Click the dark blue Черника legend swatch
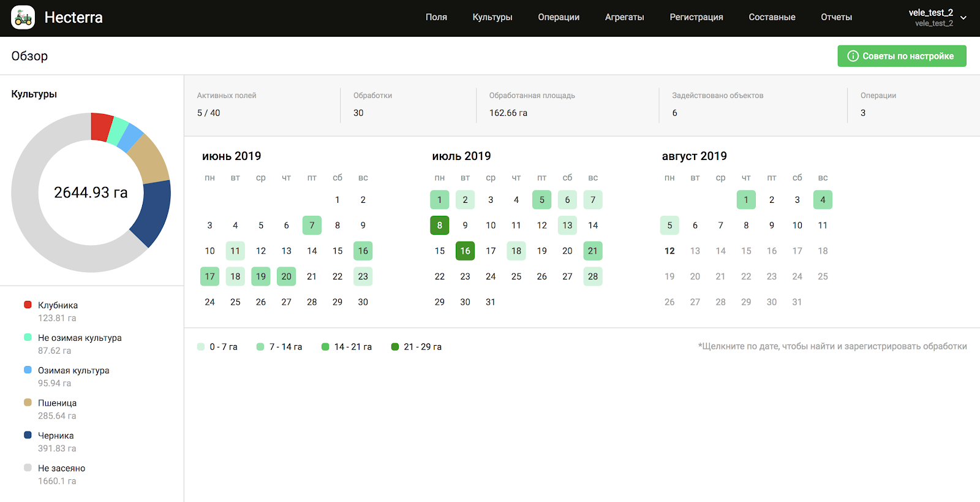The width and height of the screenshot is (980, 502). pyautogui.click(x=28, y=435)
